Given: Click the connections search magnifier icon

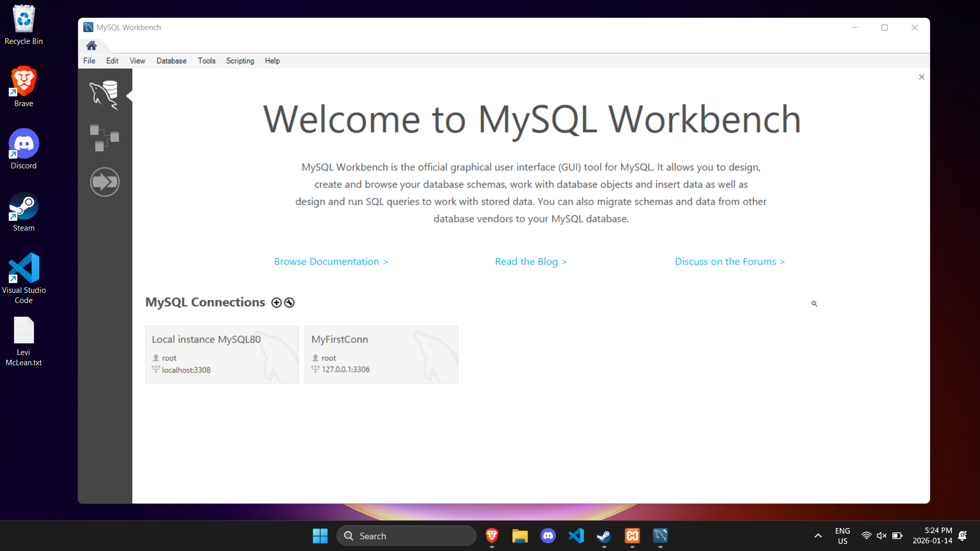Looking at the screenshot, I should tap(814, 304).
